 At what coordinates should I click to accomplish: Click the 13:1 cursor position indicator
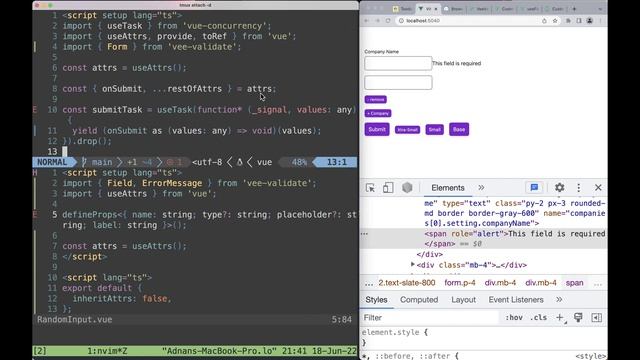click(x=337, y=162)
